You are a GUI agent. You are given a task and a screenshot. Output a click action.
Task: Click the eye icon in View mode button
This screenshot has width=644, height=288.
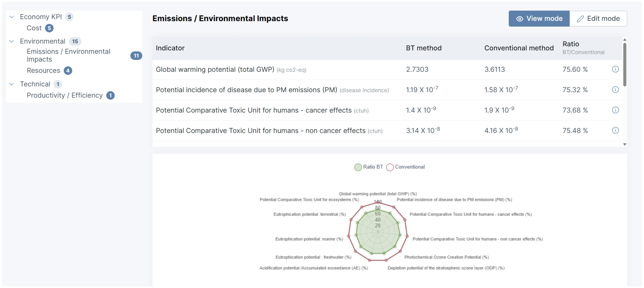point(520,19)
